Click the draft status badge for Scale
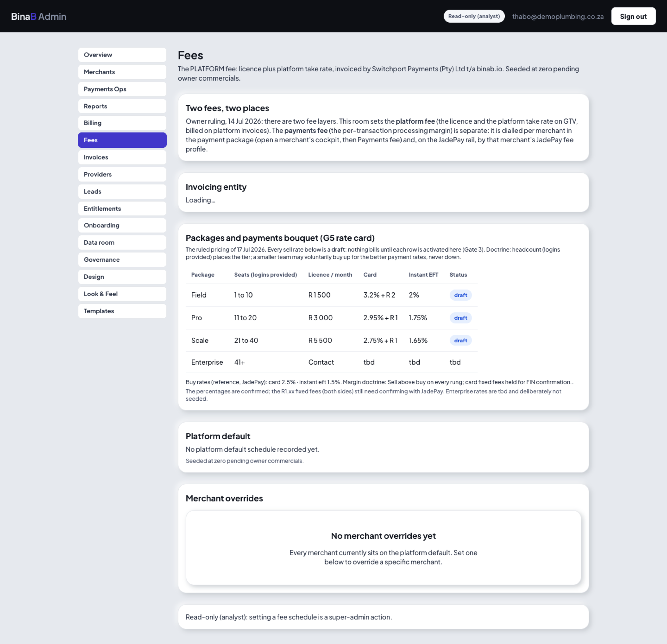Image resolution: width=667 pixels, height=644 pixels. [x=460, y=340]
